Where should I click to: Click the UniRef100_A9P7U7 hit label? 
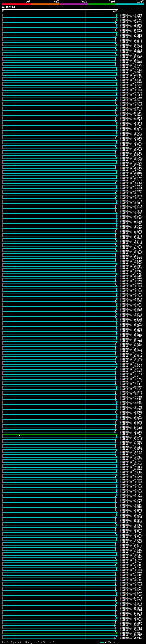coord(131,226)
